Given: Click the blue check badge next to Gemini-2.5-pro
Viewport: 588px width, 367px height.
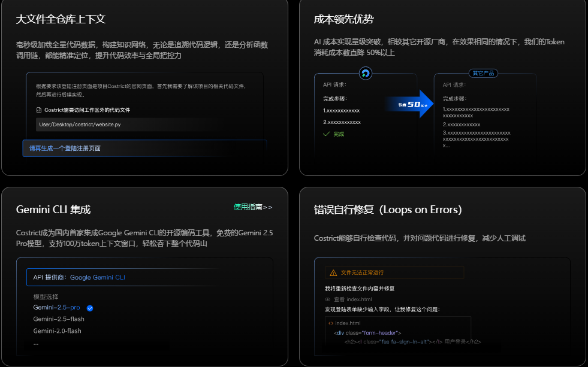Looking at the screenshot, I should click(90, 308).
